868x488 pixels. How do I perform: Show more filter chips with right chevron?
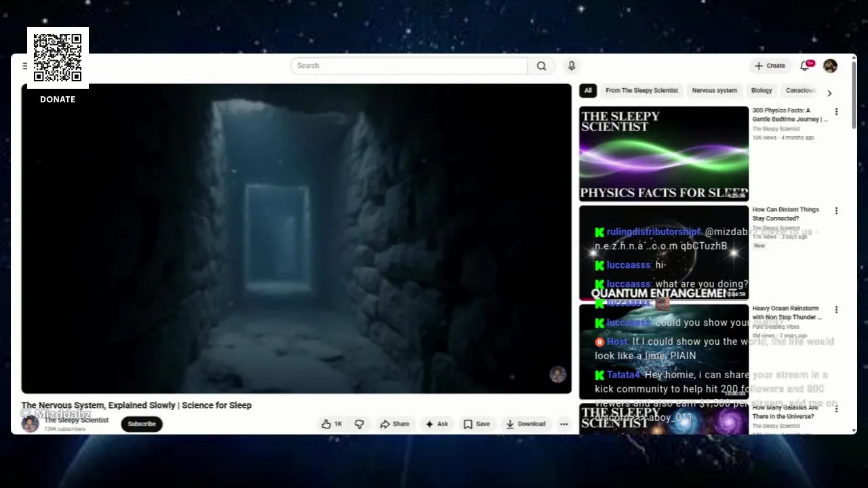829,93
